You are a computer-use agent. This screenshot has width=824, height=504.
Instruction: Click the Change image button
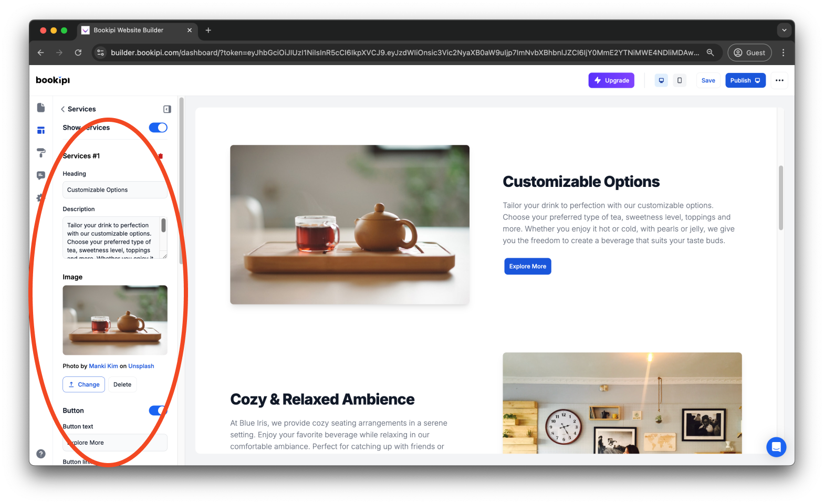pos(84,384)
